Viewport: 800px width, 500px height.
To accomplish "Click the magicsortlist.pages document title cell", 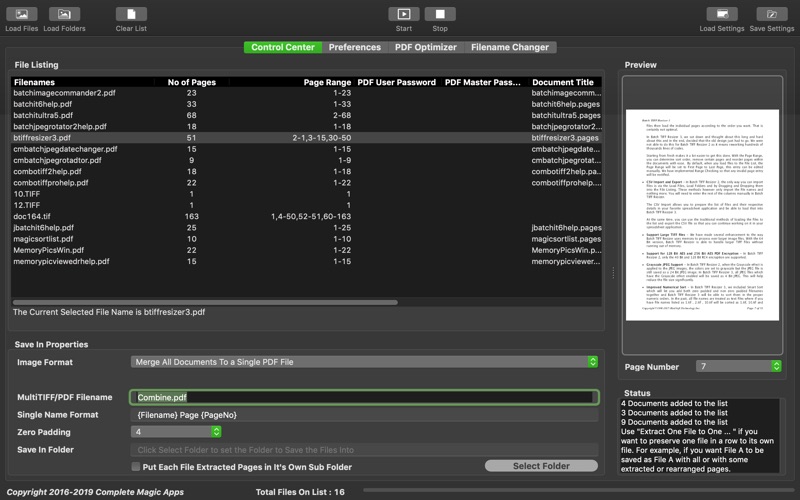I will coord(566,239).
